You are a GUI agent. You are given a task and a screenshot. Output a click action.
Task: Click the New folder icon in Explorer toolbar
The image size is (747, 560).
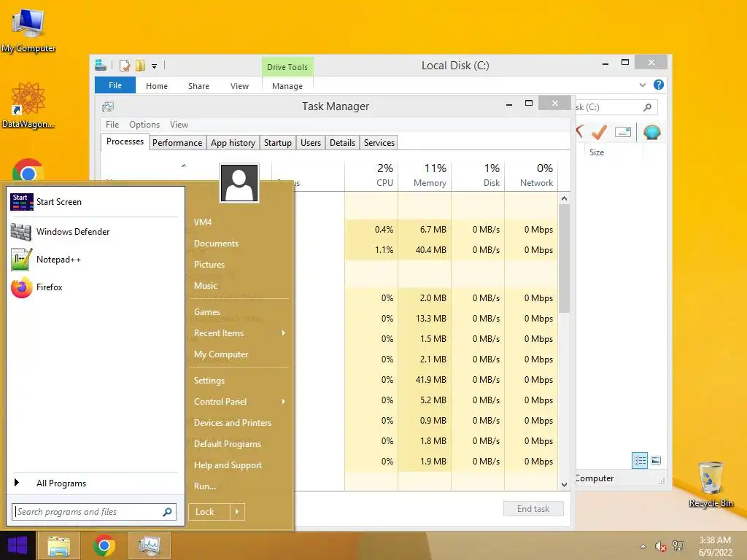[x=140, y=65]
